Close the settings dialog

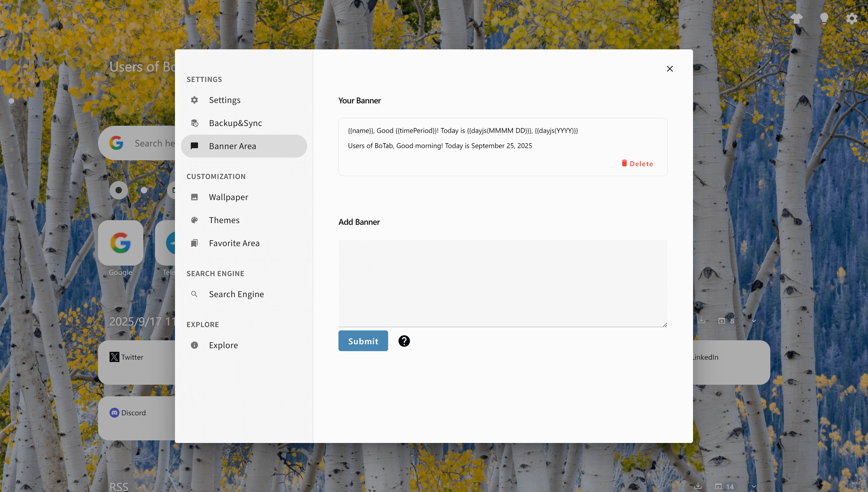coord(670,69)
